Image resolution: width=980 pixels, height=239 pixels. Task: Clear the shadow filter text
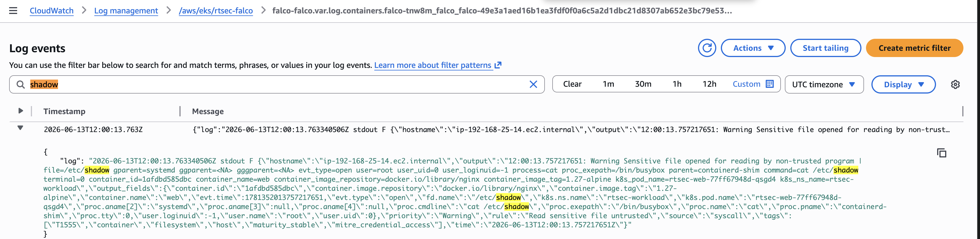point(533,84)
